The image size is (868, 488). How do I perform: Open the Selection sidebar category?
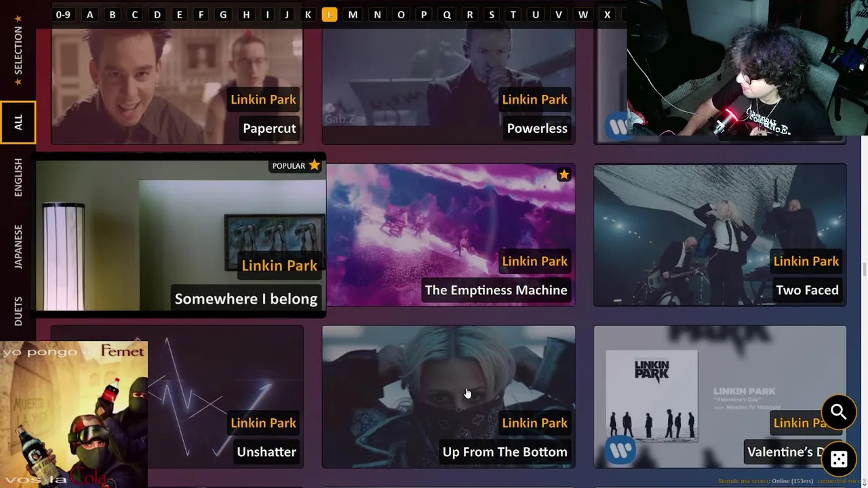pyautogui.click(x=18, y=50)
